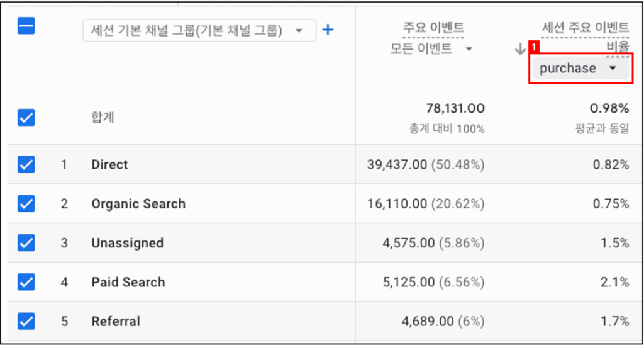Uncheck the Paid Search row checkbox
The height and width of the screenshot is (345, 644).
coord(26,282)
